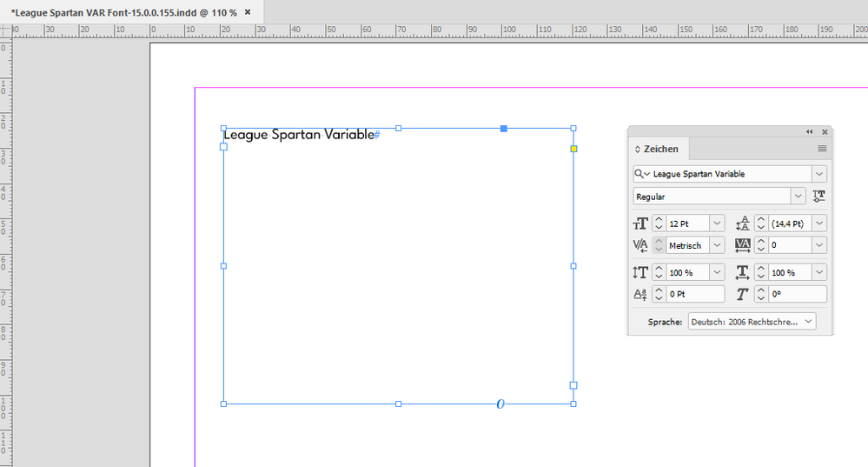Click the bottom-right frame resize handle
868x467 pixels.
(x=573, y=404)
